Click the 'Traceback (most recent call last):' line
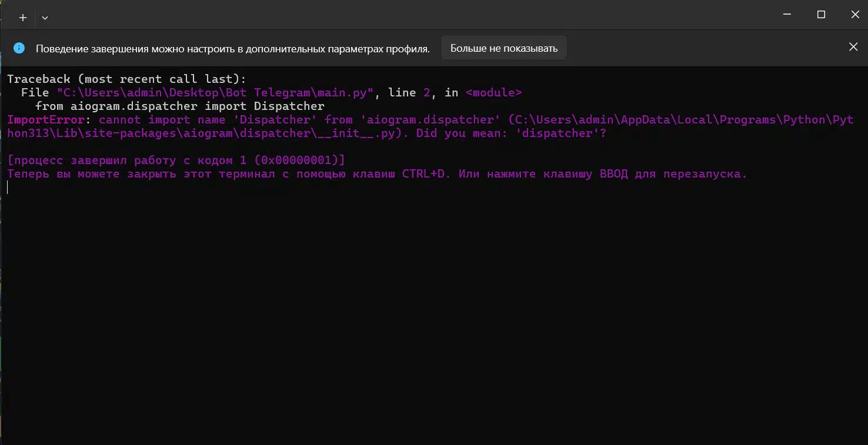This screenshot has width=868, height=445. click(127, 79)
